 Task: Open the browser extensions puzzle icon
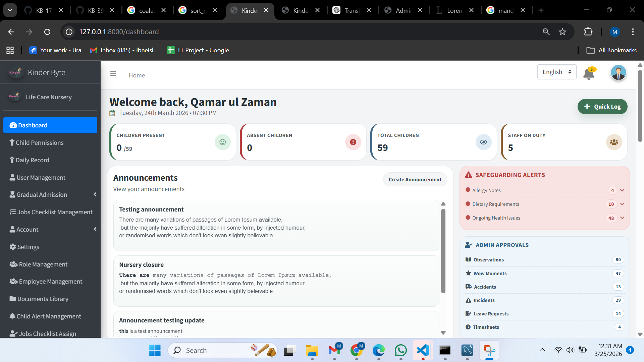click(588, 32)
